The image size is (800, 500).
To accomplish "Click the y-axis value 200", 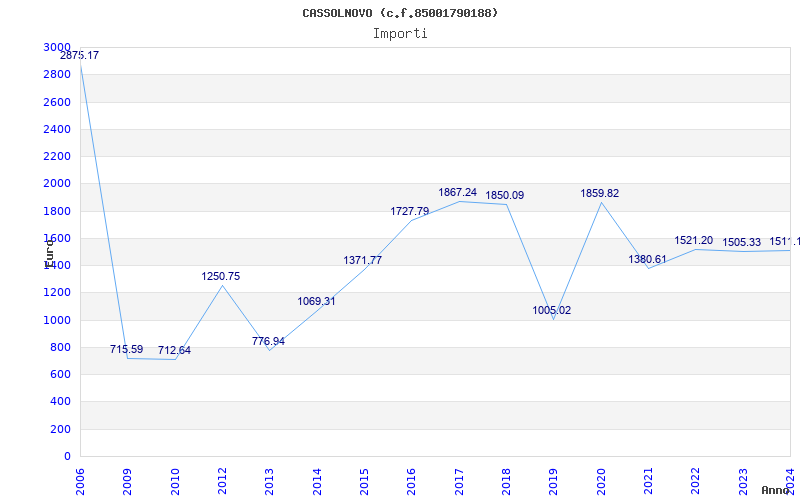I will click(61, 430).
